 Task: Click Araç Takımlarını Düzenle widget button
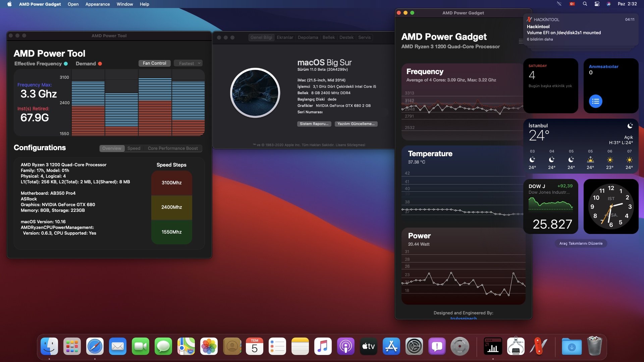(581, 244)
